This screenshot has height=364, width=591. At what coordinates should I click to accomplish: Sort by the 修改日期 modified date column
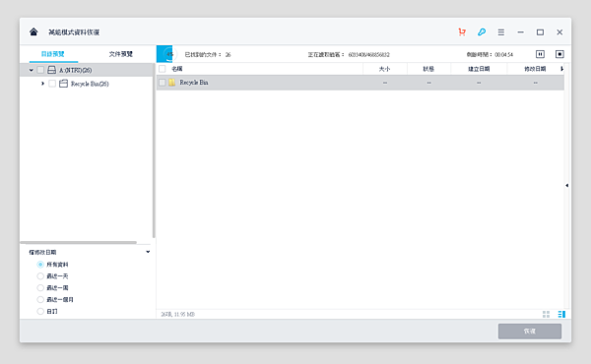pos(535,69)
